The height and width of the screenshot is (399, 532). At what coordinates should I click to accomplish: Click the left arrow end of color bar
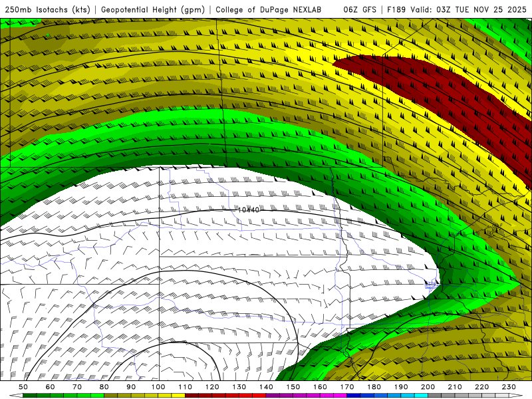(x=16, y=396)
